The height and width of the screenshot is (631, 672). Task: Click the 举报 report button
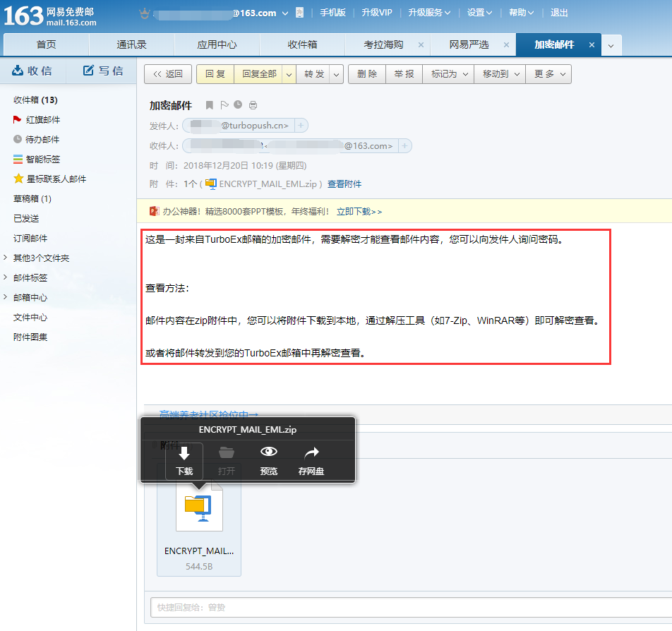pos(404,74)
